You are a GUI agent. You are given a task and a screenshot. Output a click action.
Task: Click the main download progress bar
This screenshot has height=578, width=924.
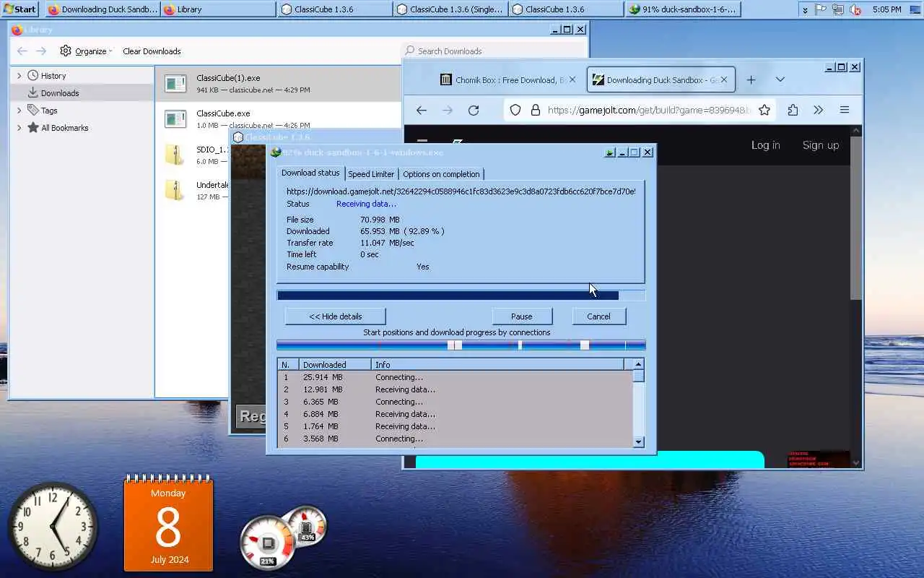click(x=461, y=295)
